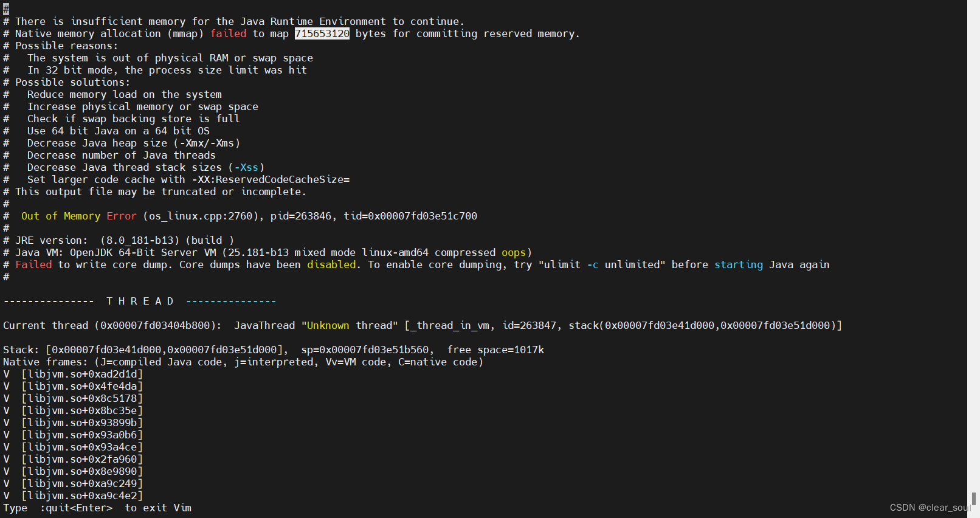Click frame line libjvm.so+0x2fa960

(x=73, y=459)
